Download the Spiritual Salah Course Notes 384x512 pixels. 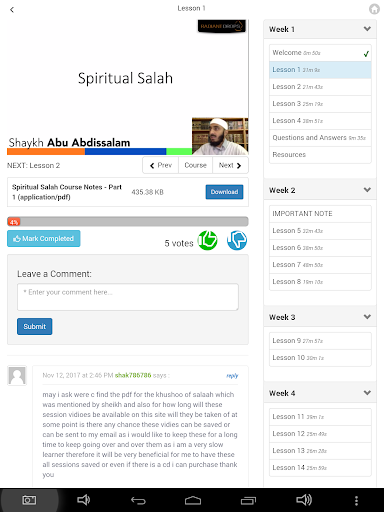pos(224,192)
